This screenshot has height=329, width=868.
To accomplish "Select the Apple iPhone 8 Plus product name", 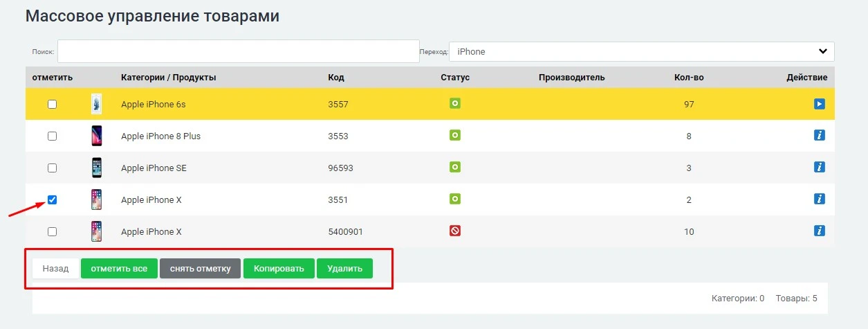I will pos(160,136).
